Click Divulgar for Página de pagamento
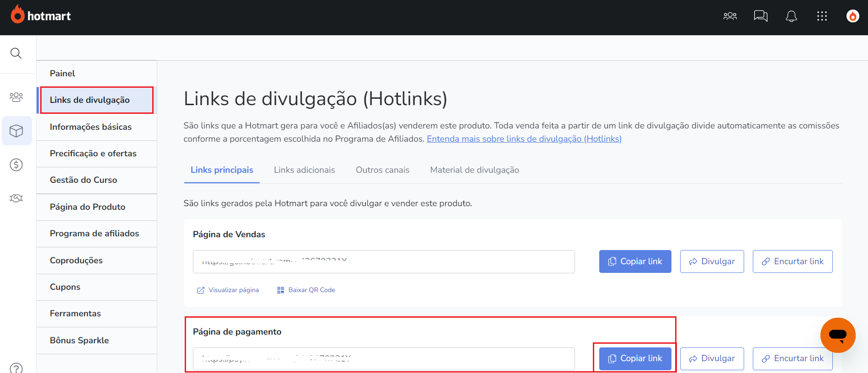Viewport: 868px width, 373px height. (712, 359)
